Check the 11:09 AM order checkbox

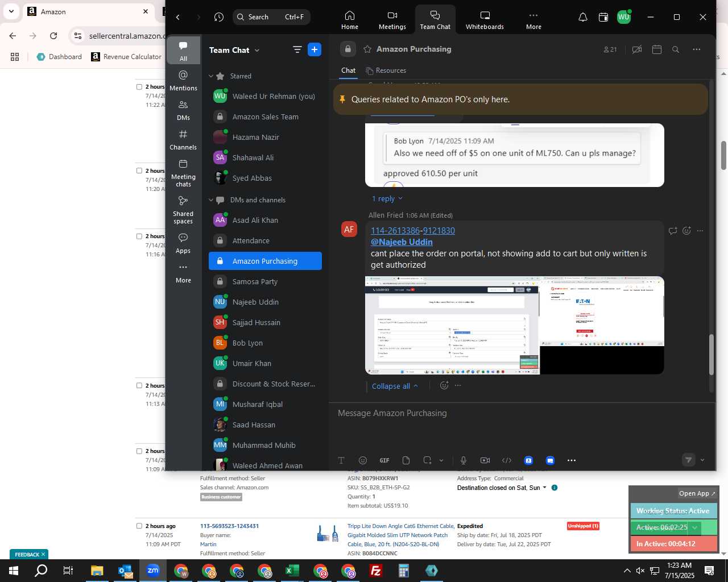pyautogui.click(x=139, y=451)
